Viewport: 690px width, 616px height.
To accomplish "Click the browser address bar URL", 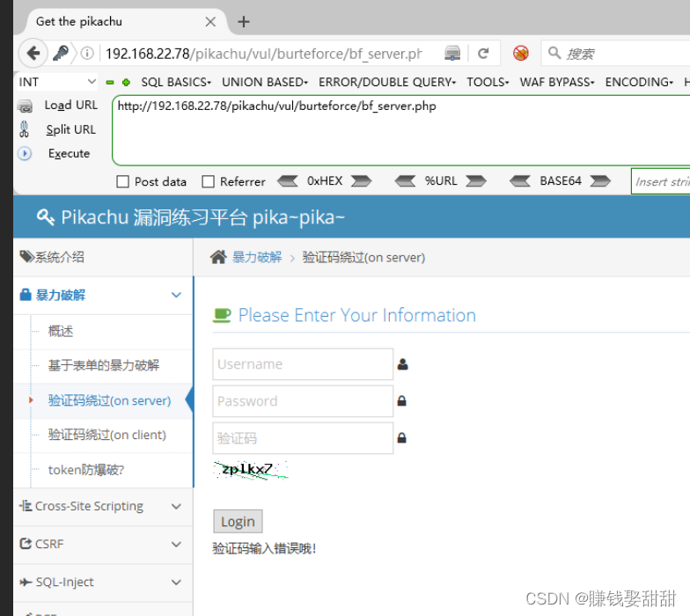I will point(264,54).
